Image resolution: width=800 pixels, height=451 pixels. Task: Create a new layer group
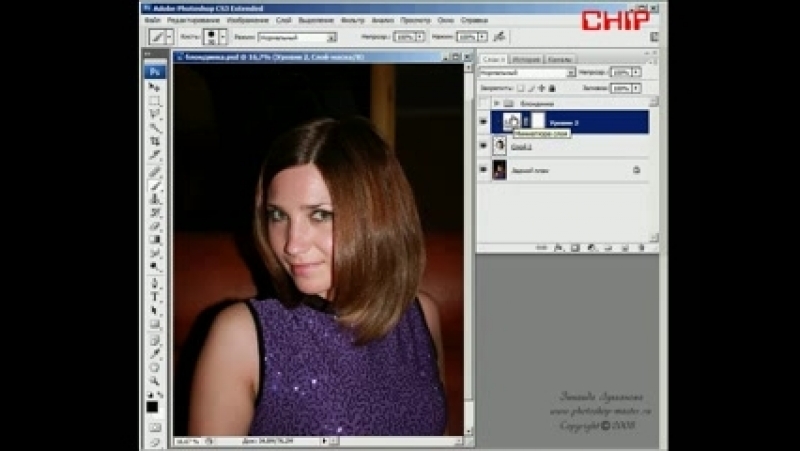[x=608, y=248]
